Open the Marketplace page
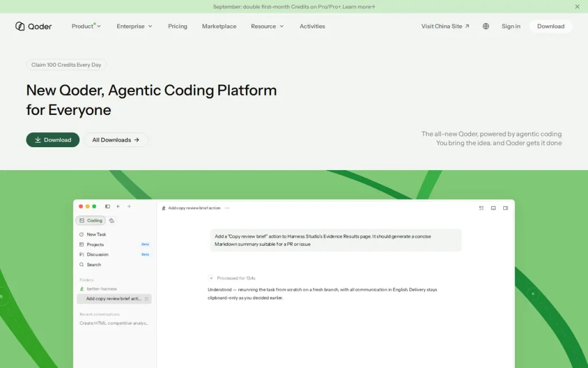Screen dimensions: 588x368 tap(219, 26)
